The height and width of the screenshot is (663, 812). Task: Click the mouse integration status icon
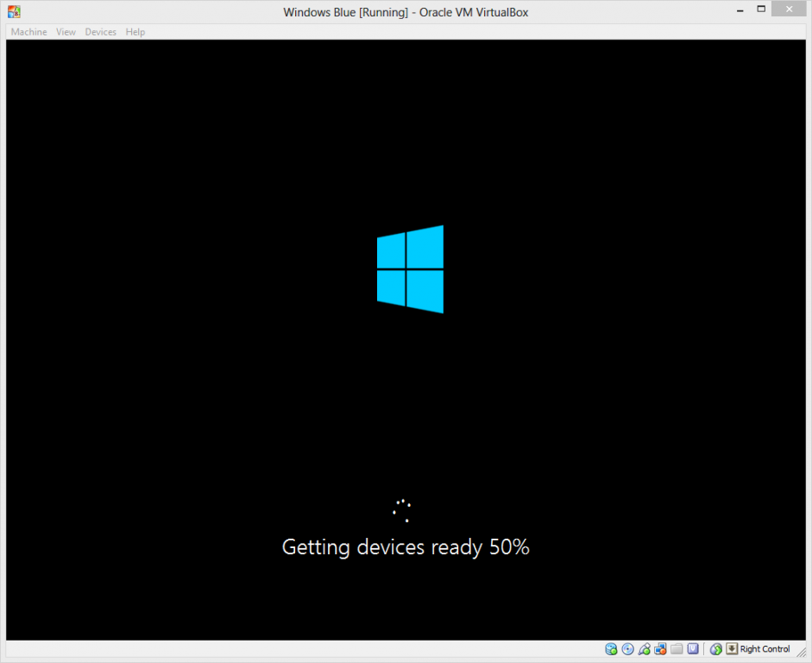716,649
